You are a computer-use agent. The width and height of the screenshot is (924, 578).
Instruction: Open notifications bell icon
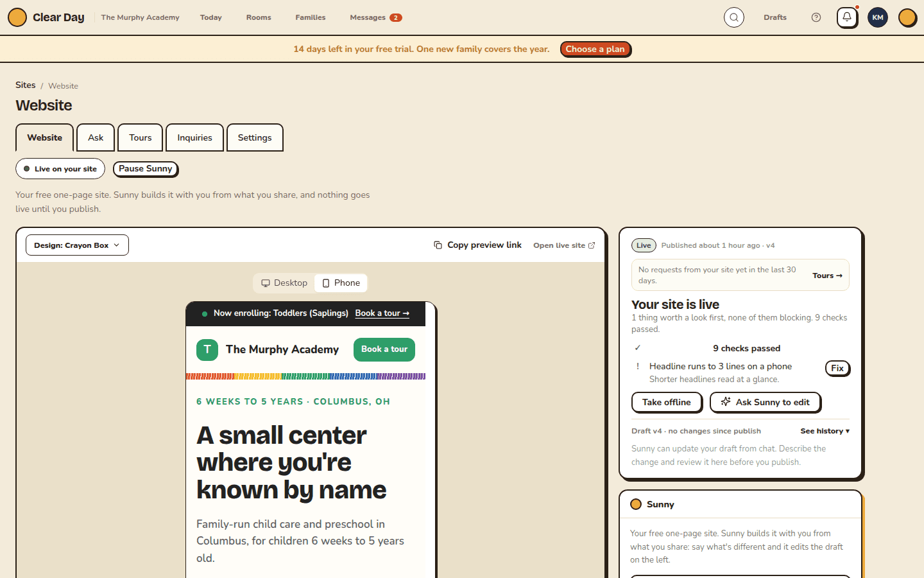847,17
